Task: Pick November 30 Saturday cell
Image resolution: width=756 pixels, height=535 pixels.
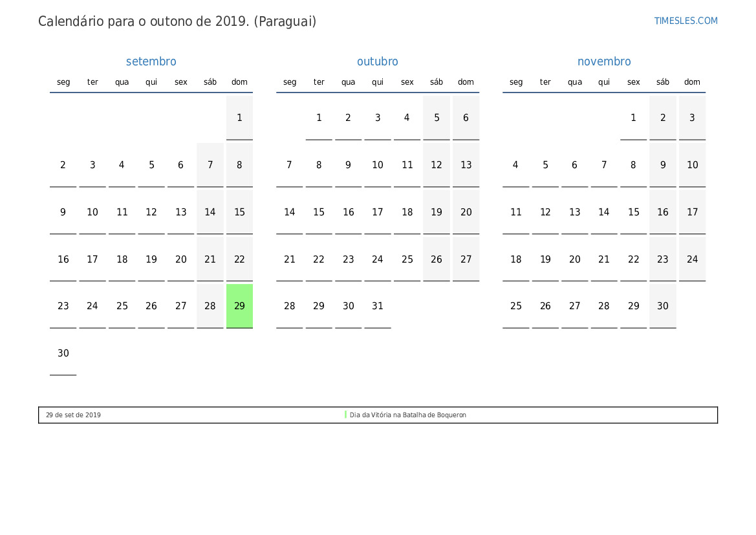Action: 663,306
